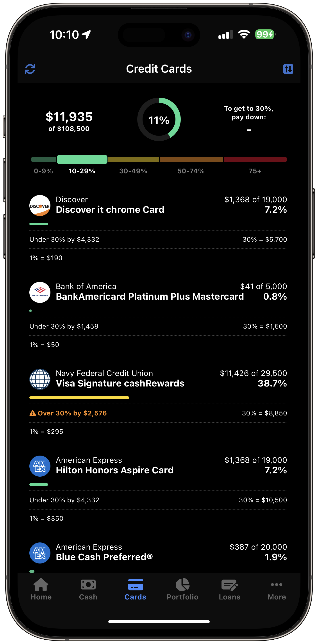The height and width of the screenshot is (644, 318).
Task: Tap the Discover card logo
Action: pos(40,206)
